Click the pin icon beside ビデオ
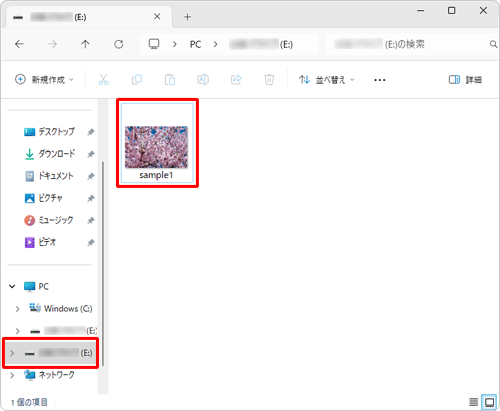 pyautogui.click(x=90, y=242)
